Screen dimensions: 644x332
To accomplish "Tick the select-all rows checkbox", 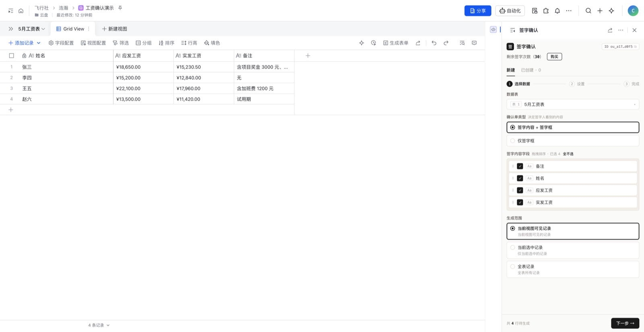I will (11, 55).
